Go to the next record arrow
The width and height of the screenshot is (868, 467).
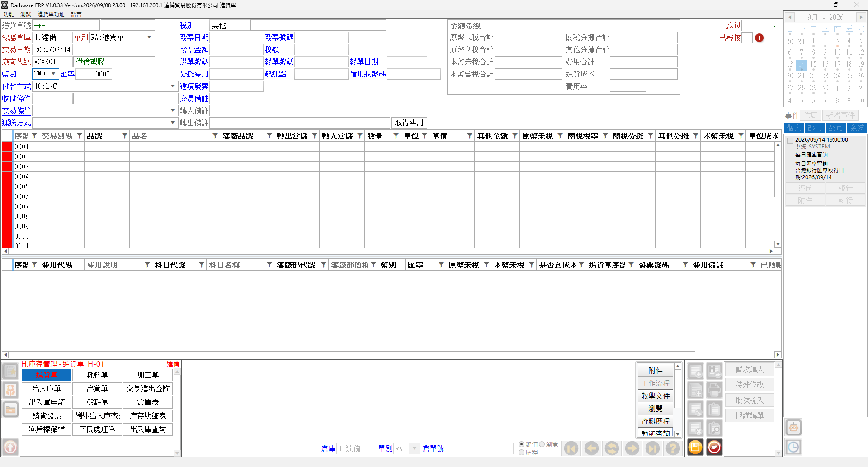pos(632,448)
